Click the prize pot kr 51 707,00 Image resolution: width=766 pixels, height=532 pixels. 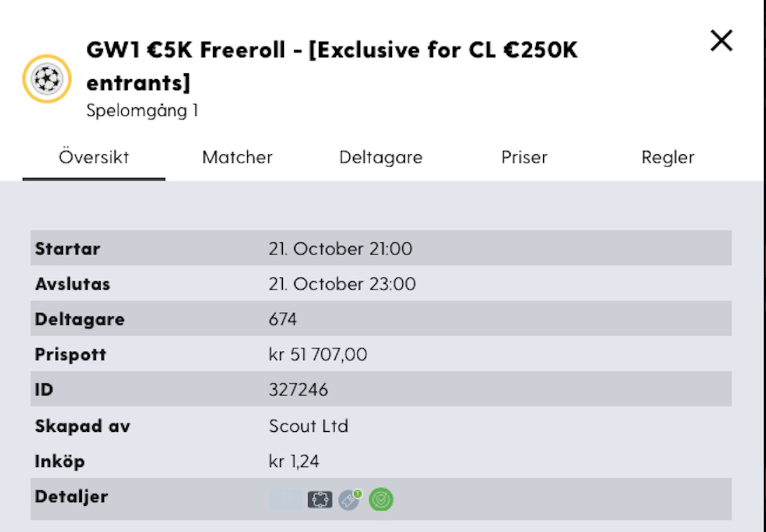point(318,355)
